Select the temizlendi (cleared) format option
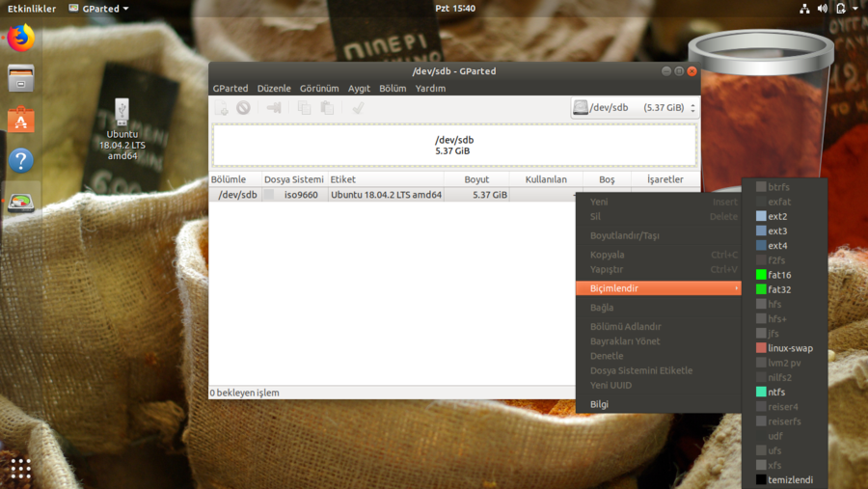The width and height of the screenshot is (868, 489). point(784,480)
